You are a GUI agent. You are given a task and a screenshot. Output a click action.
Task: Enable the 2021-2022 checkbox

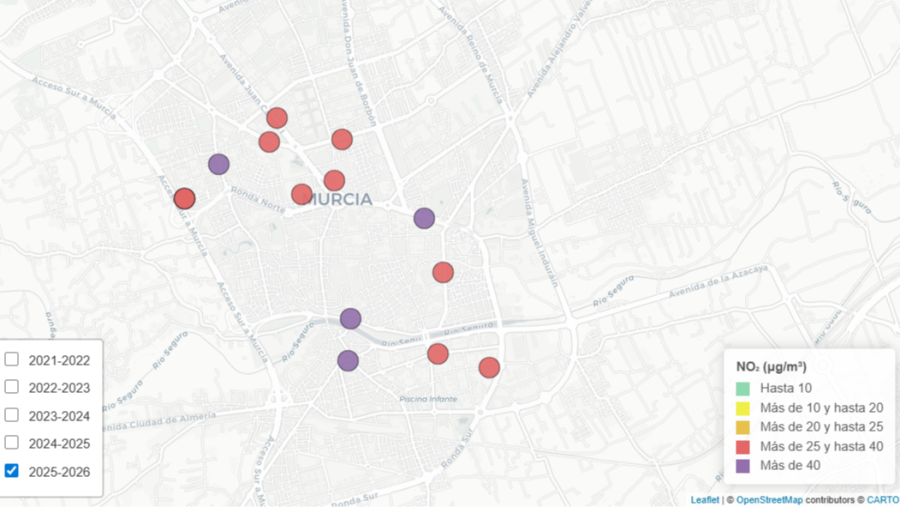pyautogui.click(x=12, y=359)
